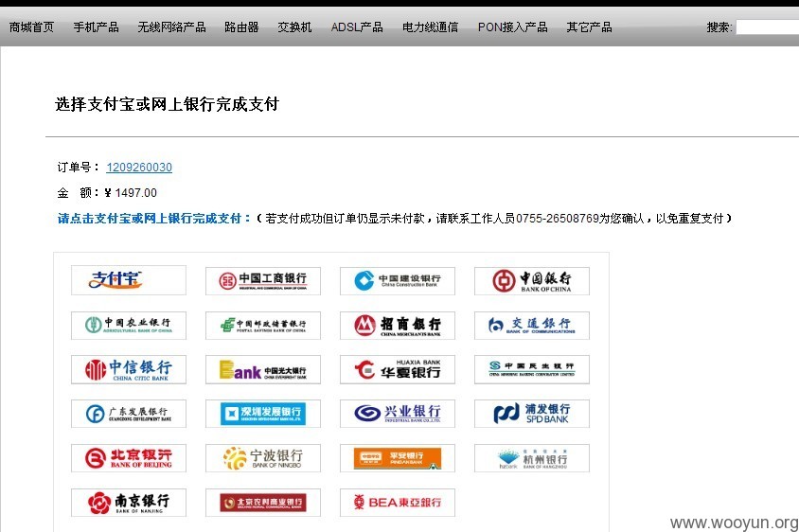Choose the 中国民生银行 logo
799x532 pixels.
click(532, 369)
